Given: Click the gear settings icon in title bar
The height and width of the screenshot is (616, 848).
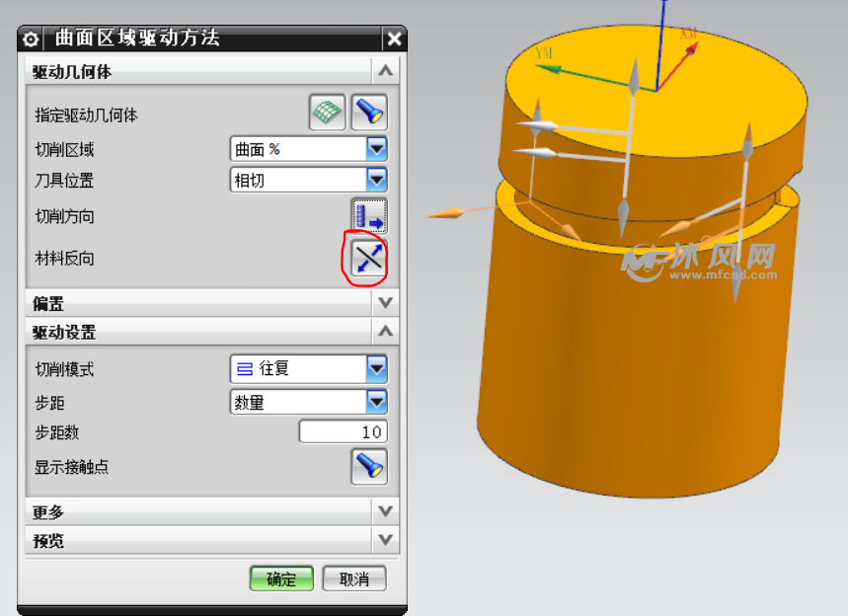Looking at the screenshot, I should click(32, 39).
